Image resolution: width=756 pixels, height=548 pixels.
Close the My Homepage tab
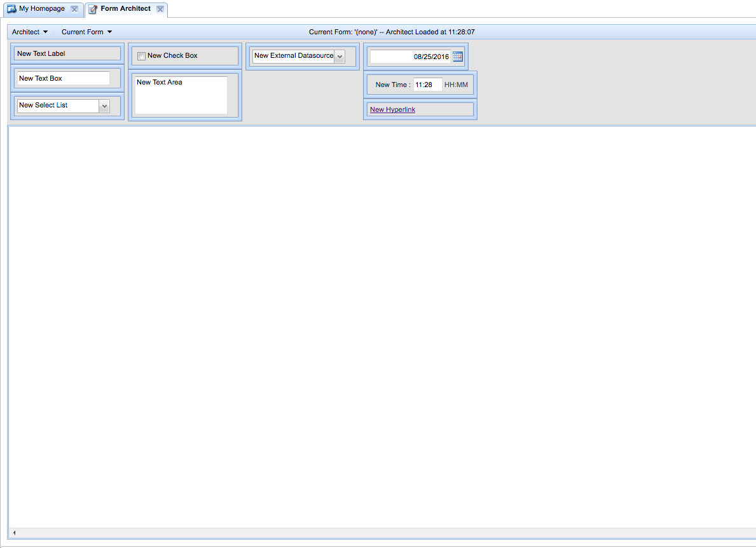(74, 9)
